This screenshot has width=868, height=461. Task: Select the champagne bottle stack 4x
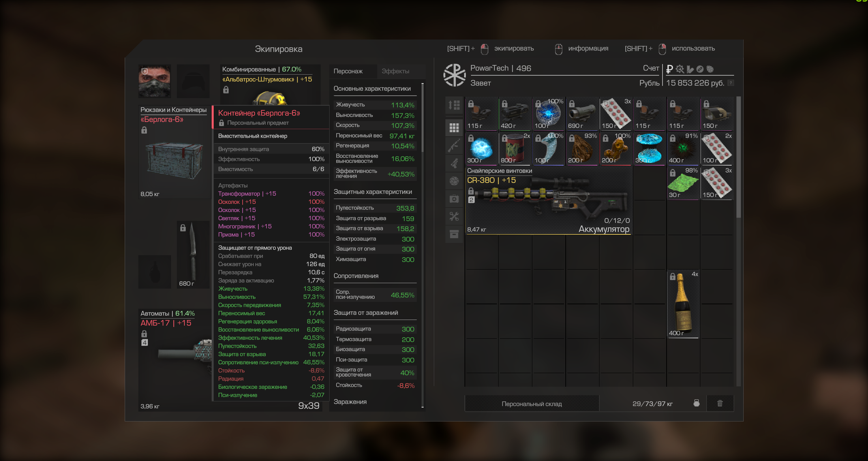point(683,304)
